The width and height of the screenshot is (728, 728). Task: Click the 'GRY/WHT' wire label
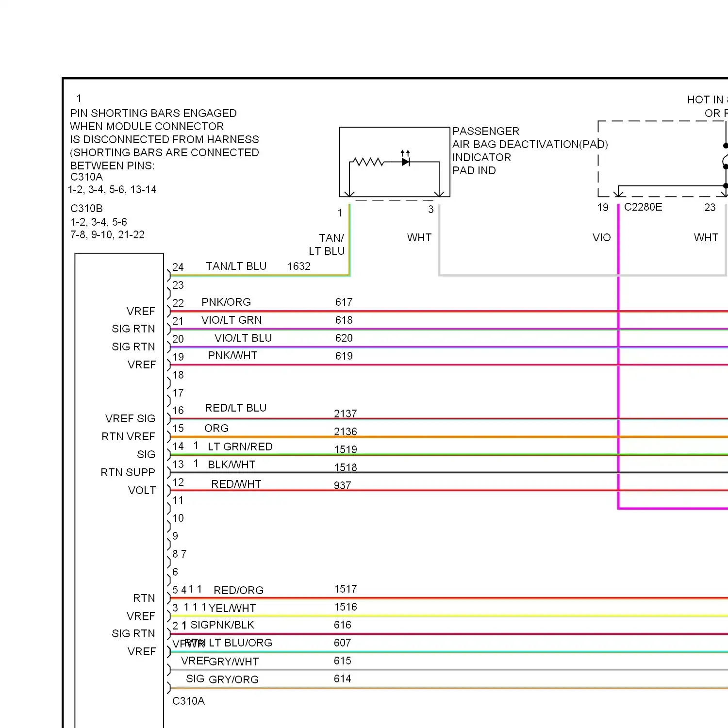[x=234, y=662]
